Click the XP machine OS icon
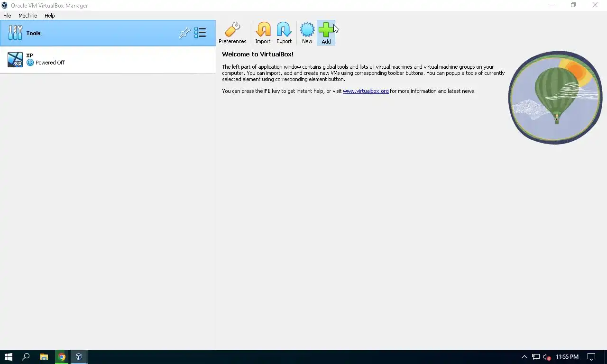The height and width of the screenshot is (364, 607). [x=15, y=60]
